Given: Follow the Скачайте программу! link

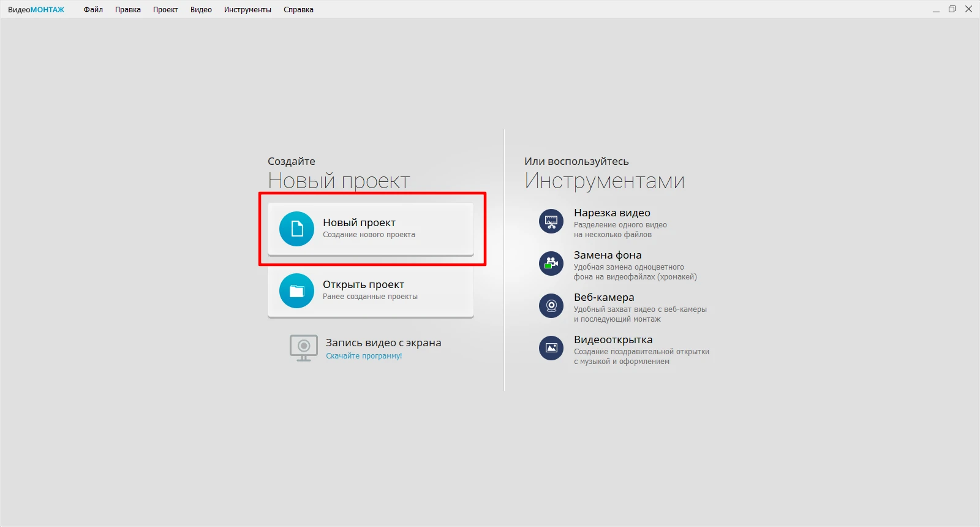Looking at the screenshot, I should (364, 356).
